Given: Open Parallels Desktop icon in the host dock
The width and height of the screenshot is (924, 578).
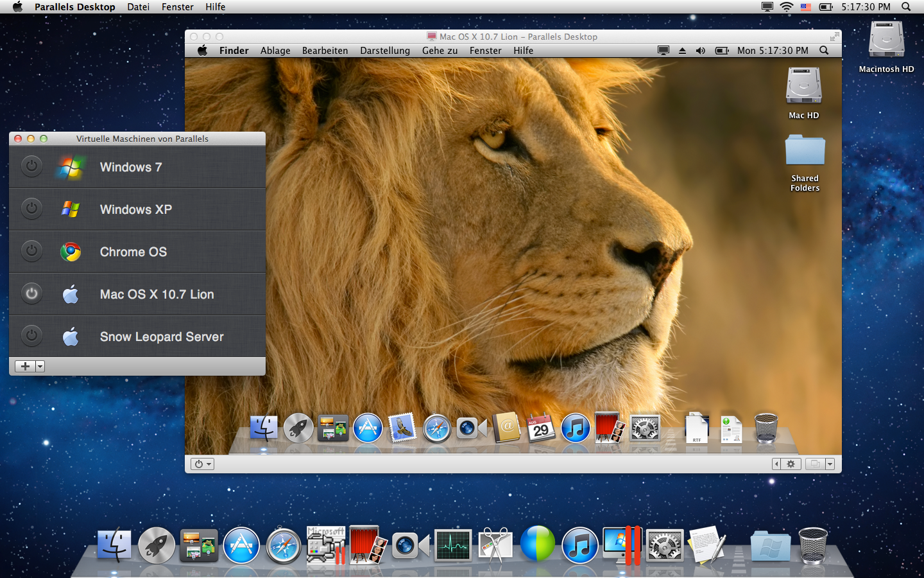Looking at the screenshot, I should tap(622, 546).
